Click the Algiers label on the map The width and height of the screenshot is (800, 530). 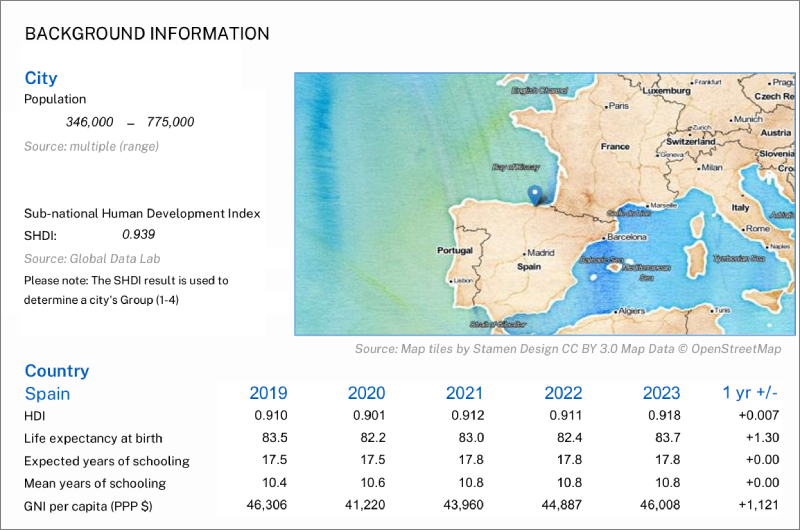[631, 311]
